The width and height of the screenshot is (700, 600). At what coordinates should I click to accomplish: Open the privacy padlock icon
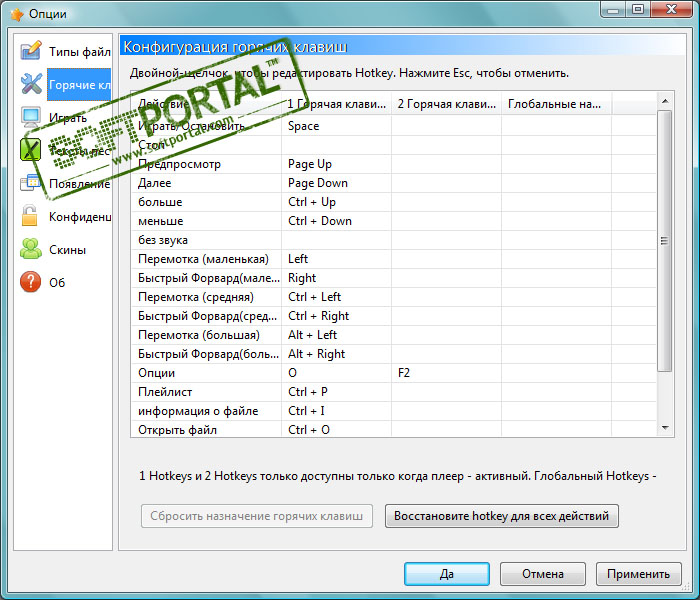(30, 216)
